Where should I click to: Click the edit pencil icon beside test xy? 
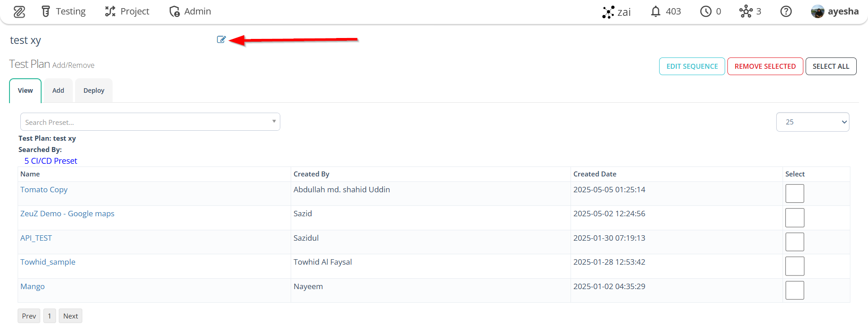tap(221, 40)
